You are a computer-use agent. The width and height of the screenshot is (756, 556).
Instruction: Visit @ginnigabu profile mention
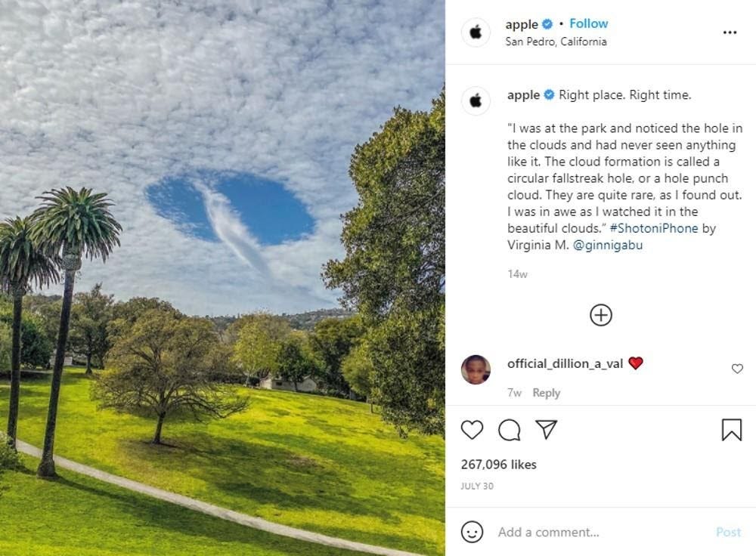[608, 246]
